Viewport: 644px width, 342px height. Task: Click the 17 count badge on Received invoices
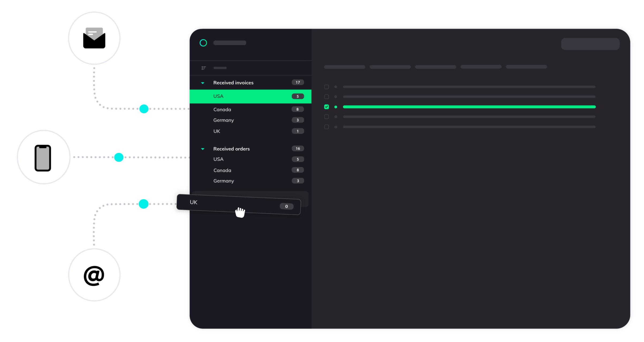(x=298, y=82)
